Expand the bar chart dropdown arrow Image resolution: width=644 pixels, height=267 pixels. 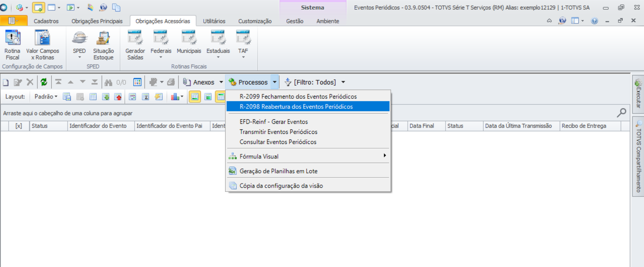coord(182,97)
